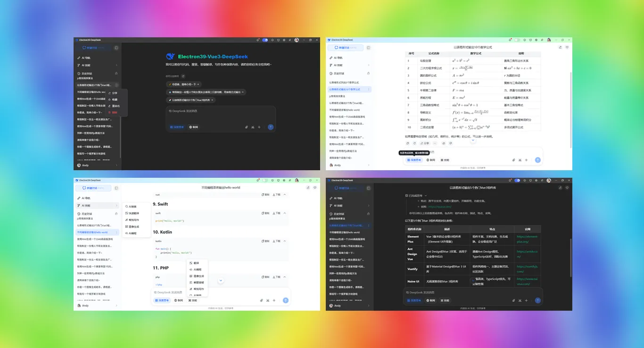Choose 分享 in the welcome window context menu
This screenshot has width=644, height=348.
[117, 93]
